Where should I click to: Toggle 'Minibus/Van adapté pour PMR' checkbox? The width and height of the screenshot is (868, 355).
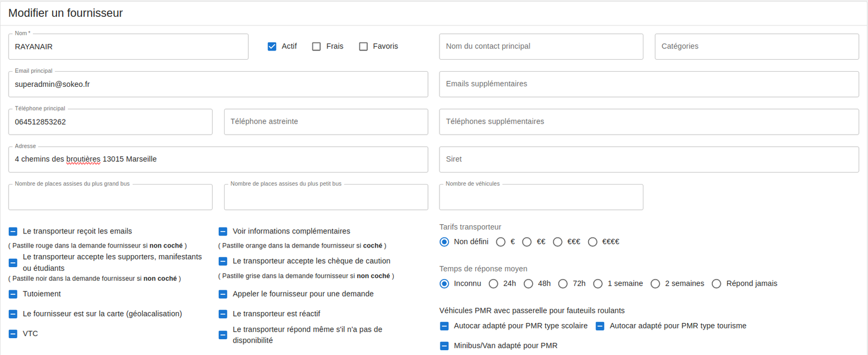tap(444, 346)
